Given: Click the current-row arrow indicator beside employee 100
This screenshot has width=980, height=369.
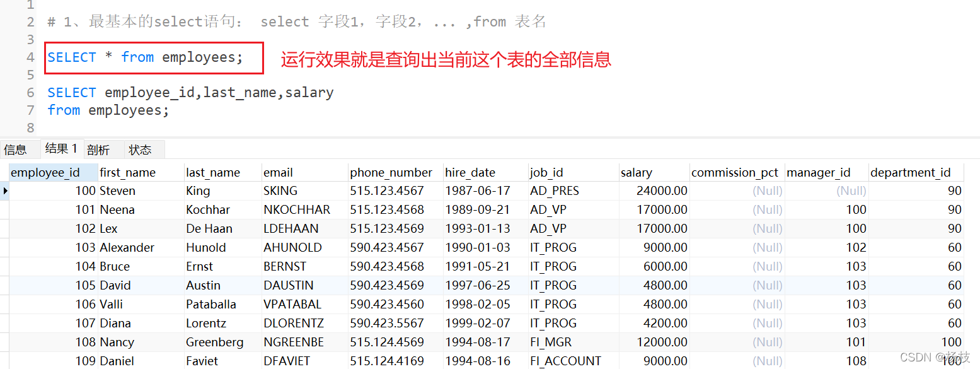Looking at the screenshot, I should (x=5, y=190).
